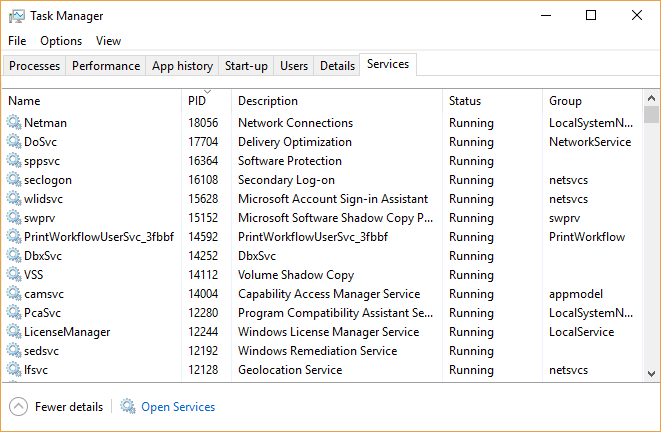
Task: Select the VSS service icon
Action: coord(14,275)
